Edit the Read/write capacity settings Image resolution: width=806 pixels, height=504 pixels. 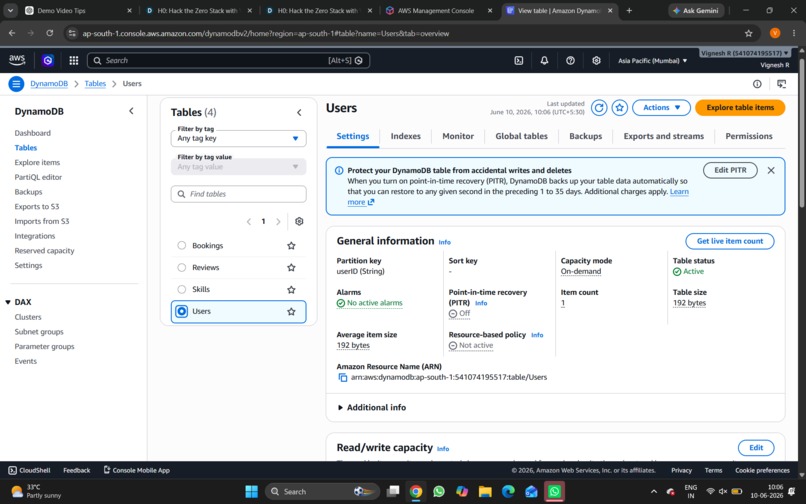756,448
